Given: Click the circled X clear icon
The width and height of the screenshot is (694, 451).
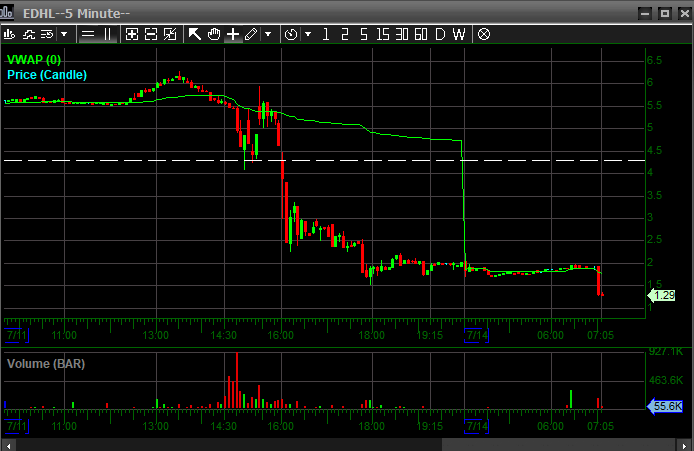Looking at the screenshot, I should coord(484,34).
